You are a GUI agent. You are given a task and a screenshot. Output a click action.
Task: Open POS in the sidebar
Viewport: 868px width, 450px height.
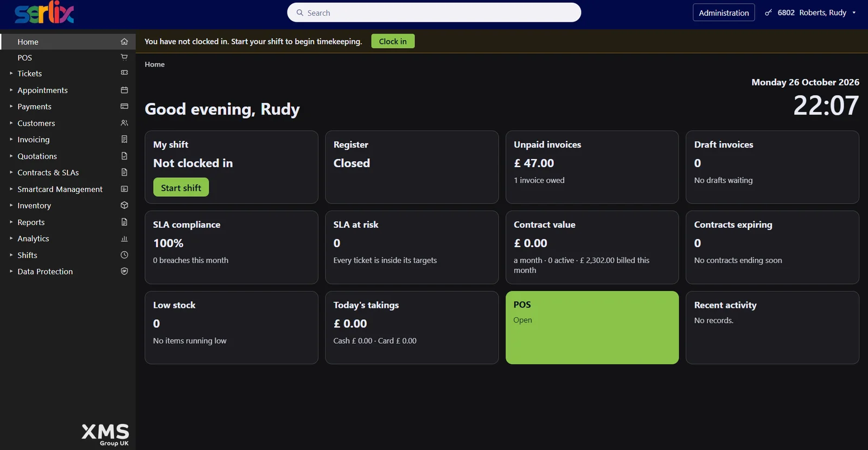[68, 57]
